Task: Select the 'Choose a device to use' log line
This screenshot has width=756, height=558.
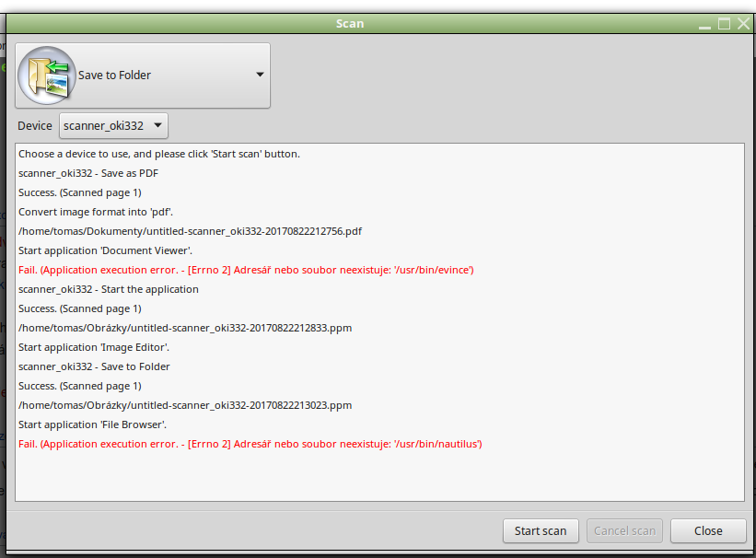Action: (159, 154)
